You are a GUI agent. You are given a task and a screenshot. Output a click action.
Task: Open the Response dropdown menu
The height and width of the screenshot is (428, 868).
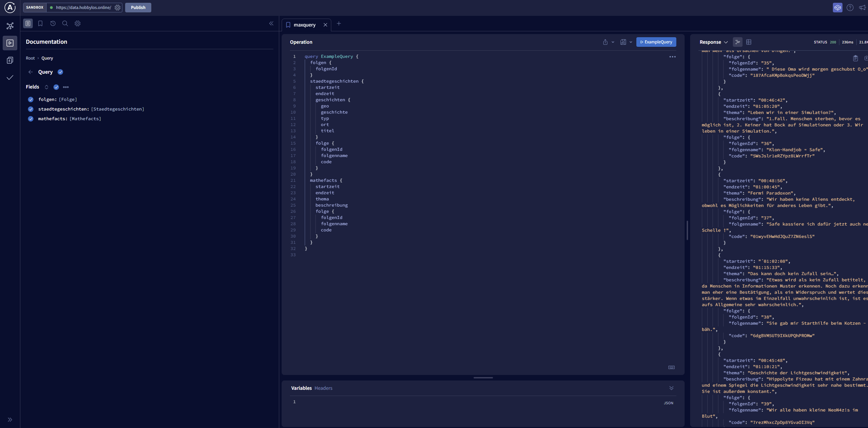(714, 42)
